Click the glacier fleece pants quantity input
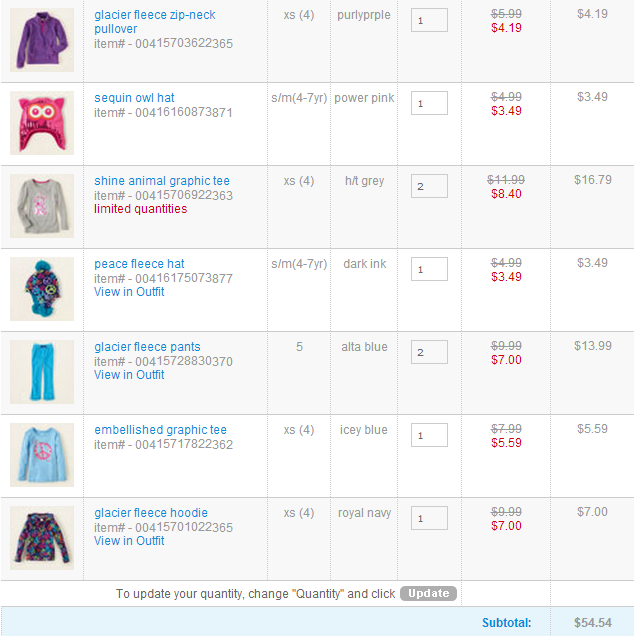This screenshot has height=636, width=634. click(x=429, y=352)
